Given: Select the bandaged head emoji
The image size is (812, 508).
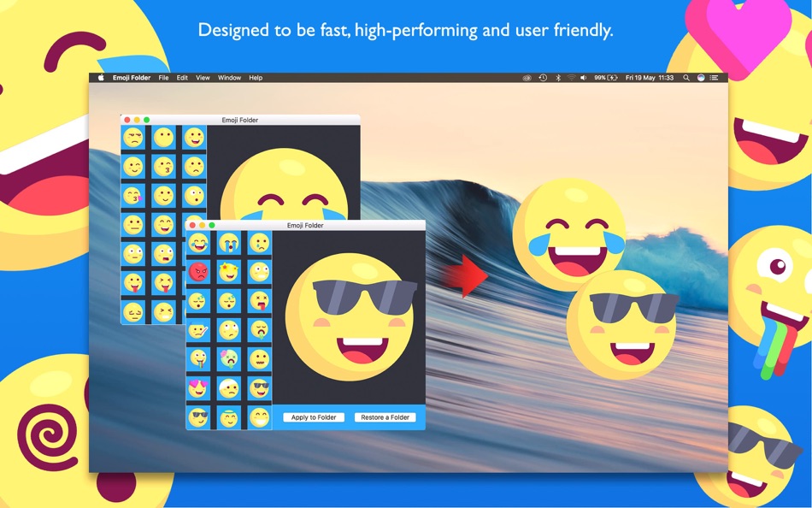Looking at the screenshot, I should (229, 388).
